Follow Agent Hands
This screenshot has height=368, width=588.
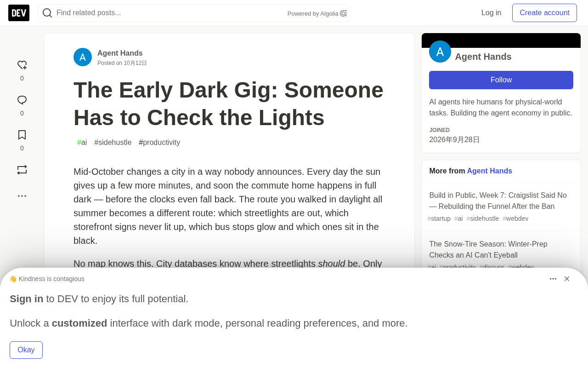pos(501,80)
